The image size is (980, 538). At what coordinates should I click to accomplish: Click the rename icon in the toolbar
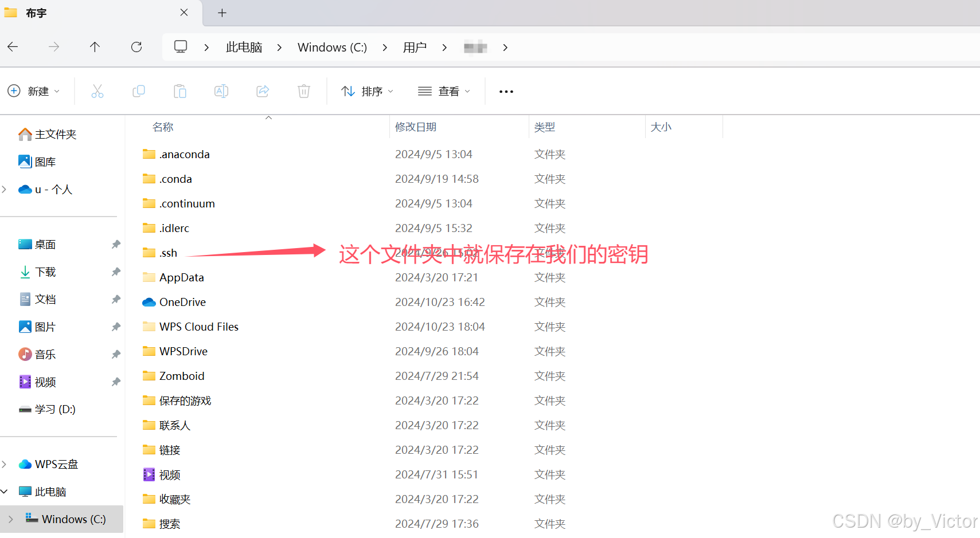221,91
